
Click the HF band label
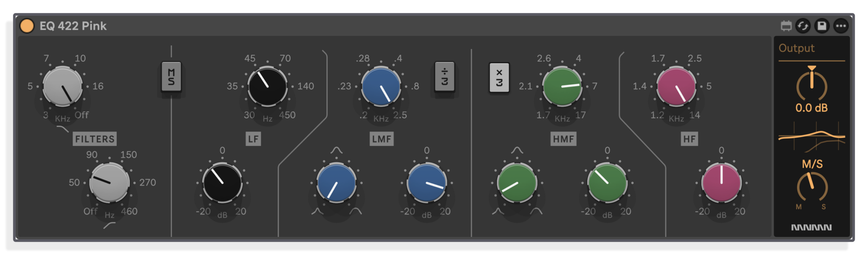coord(689,139)
